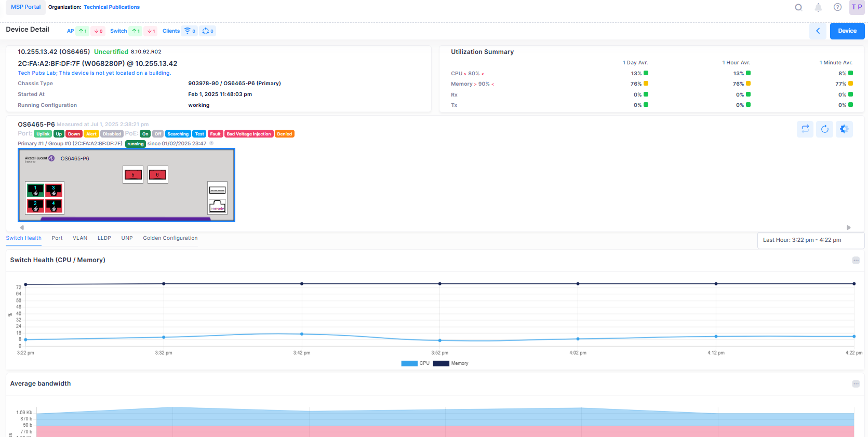Click the sync loop arrows icon
The image size is (868, 437).
[805, 129]
